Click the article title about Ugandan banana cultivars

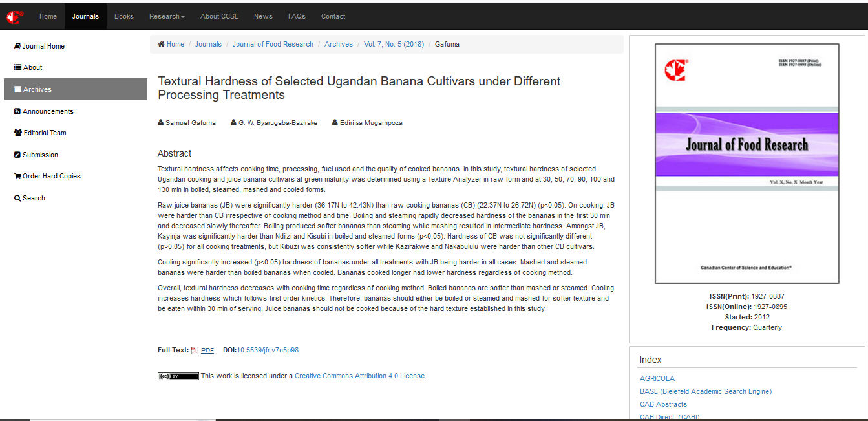point(359,88)
